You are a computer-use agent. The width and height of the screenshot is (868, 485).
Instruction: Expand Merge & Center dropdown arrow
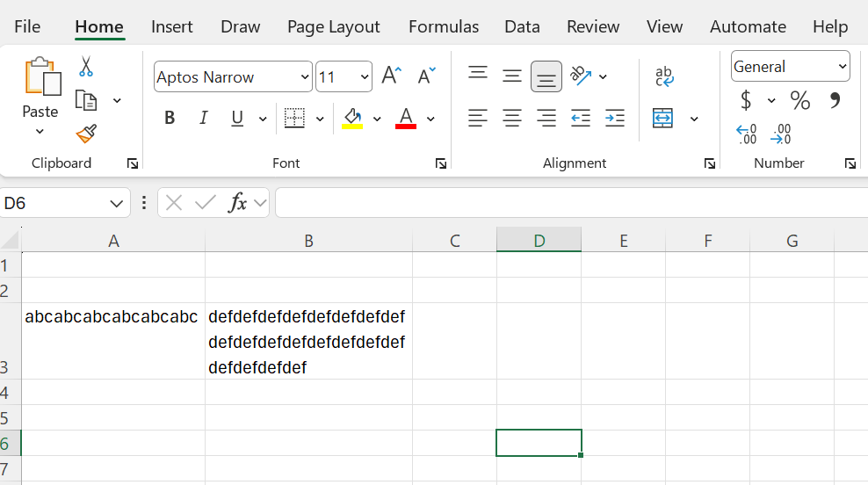pos(694,119)
